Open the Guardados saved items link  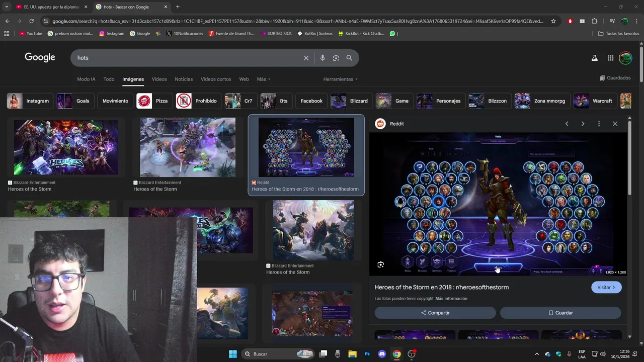[615, 78]
